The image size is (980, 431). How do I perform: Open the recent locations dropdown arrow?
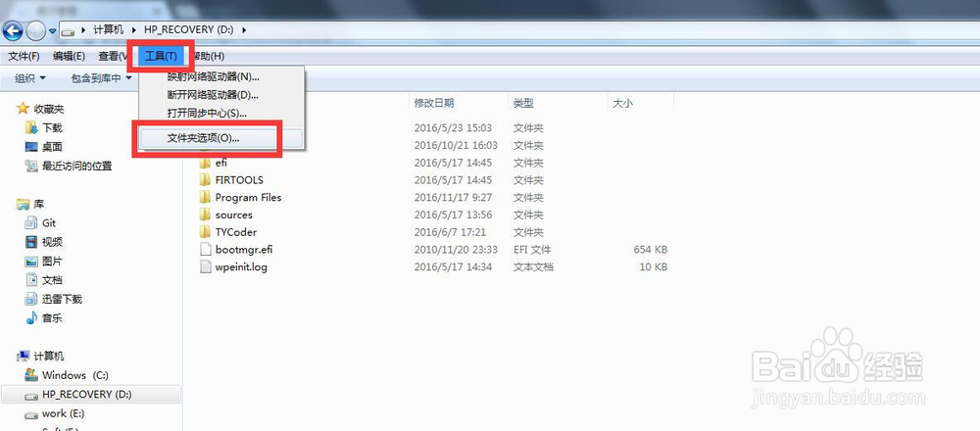click(53, 30)
